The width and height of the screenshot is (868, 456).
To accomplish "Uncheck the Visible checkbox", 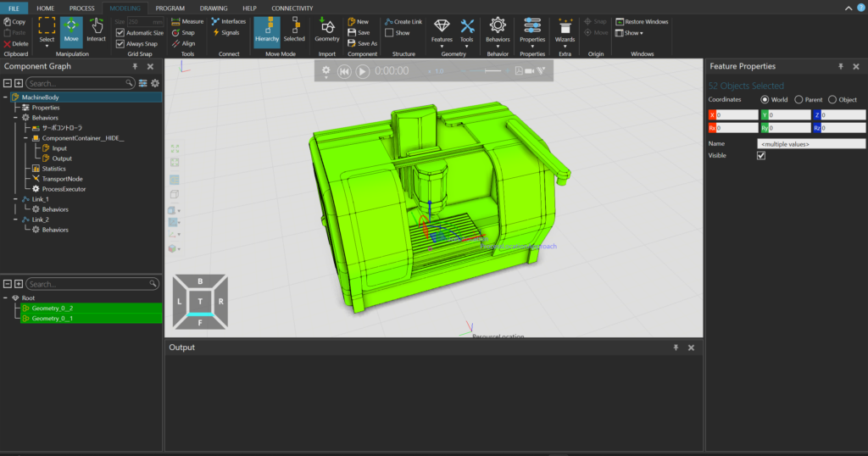I will coord(761,156).
